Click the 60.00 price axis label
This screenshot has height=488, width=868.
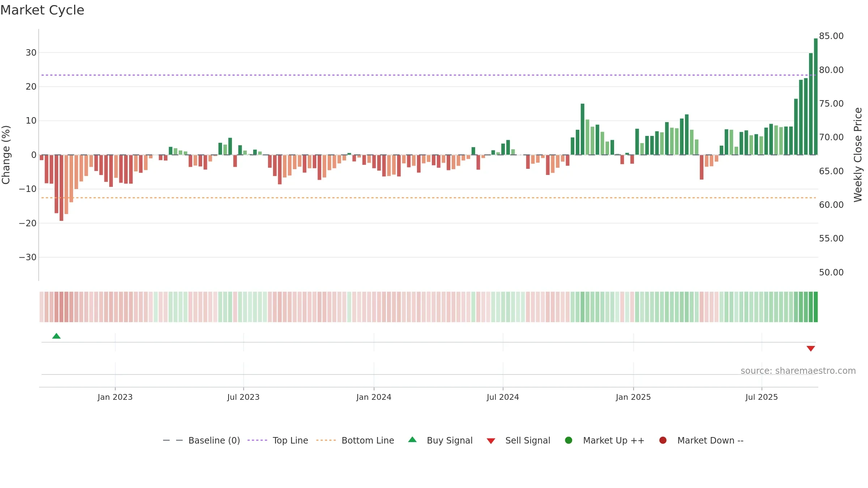(x=831, y=205)
